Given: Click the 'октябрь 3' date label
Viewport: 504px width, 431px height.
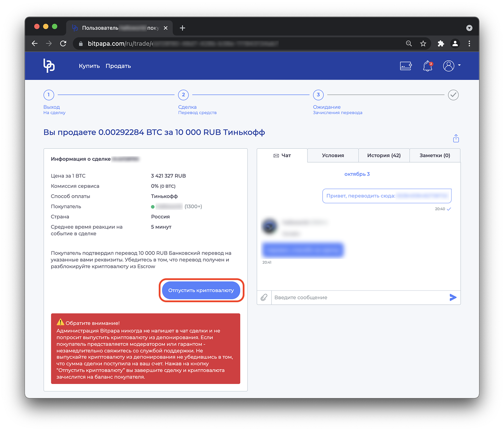Looking at the screenshot, I should tap(357, 174).
